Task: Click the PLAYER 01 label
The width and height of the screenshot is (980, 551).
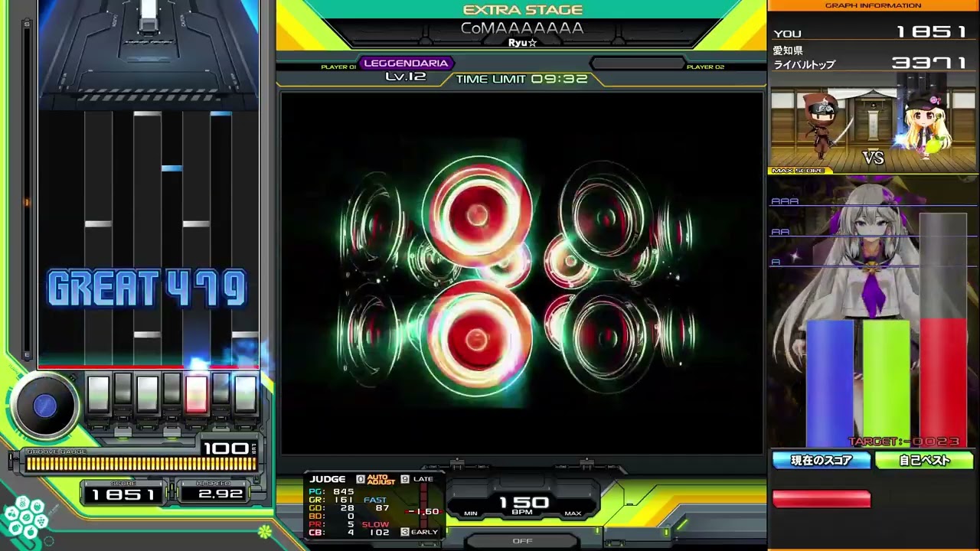Action: click(338, 67)
